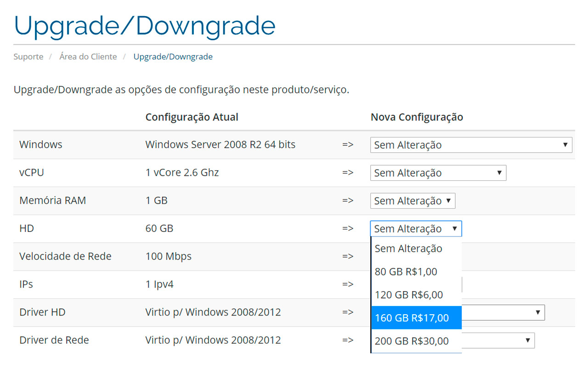The height and width of the screenshot is (368, 588).
Task: Click the Virtio value in the Driver de Rede row
Action: coord(213,340)
